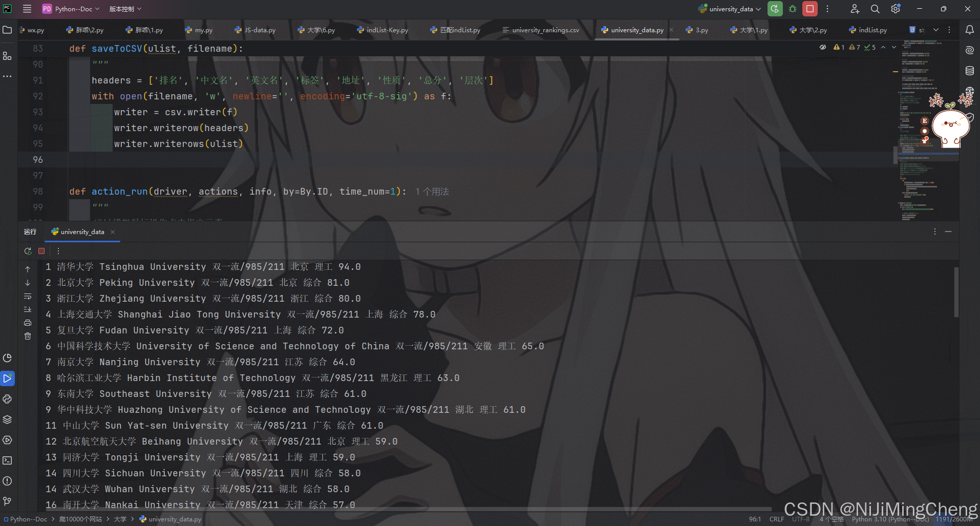The width and height of the screenshot is (980, 526).
Task: Switch to the indList.py tab
Action: (x=868, y=30)
